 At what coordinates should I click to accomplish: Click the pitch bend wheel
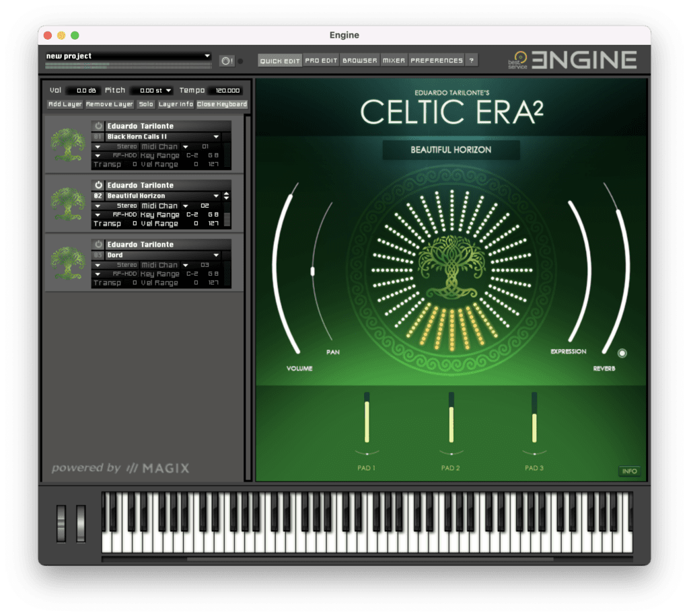point(61,523)
